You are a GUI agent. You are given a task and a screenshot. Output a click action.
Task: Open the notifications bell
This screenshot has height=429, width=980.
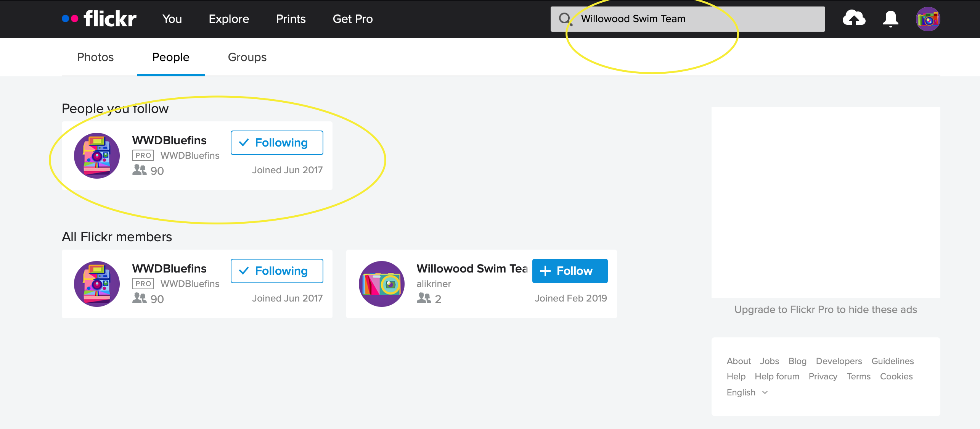coord(890,19)
